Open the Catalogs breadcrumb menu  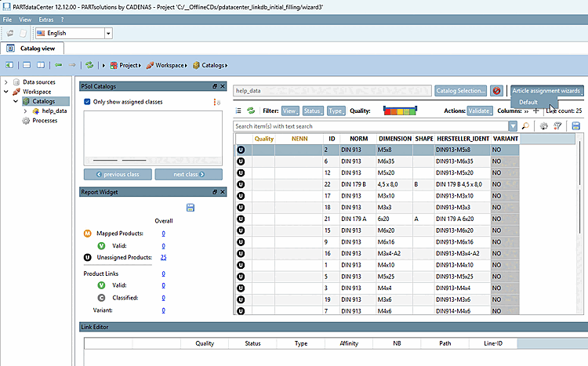pos(210,65)
